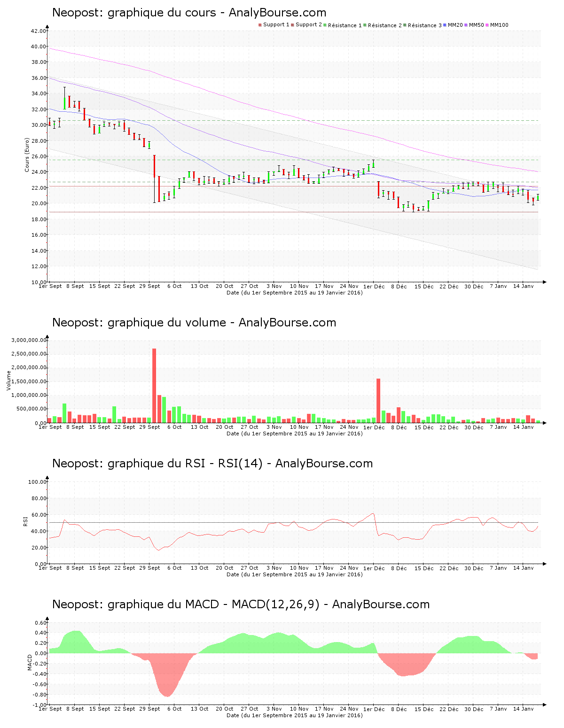Click the date range caption under the volume chart
Viewport: 564px width, 728px height.
pos(294,434)
